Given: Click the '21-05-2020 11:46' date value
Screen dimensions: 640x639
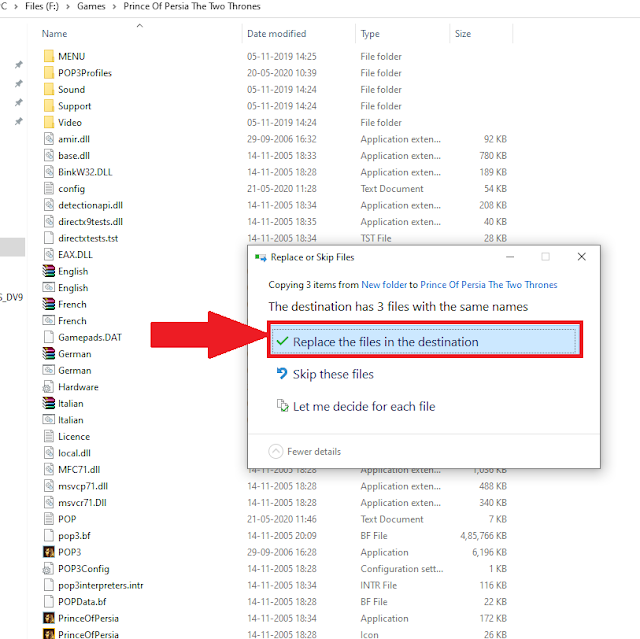Looking at the screenshot, I should (x=282, y=519).
